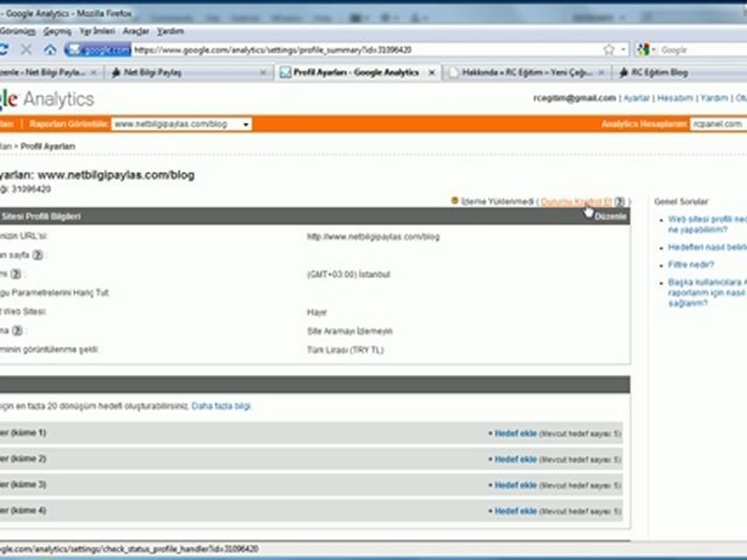Open 'Hedefleri nasıl belirl…' help link
The image size is (747, 560).
click(707, 247)
